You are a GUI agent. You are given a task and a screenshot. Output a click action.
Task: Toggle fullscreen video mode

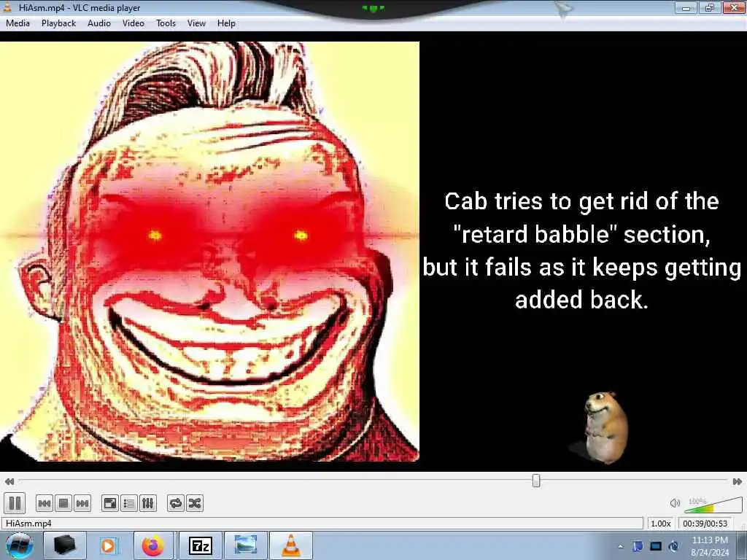tap(110, 503)
